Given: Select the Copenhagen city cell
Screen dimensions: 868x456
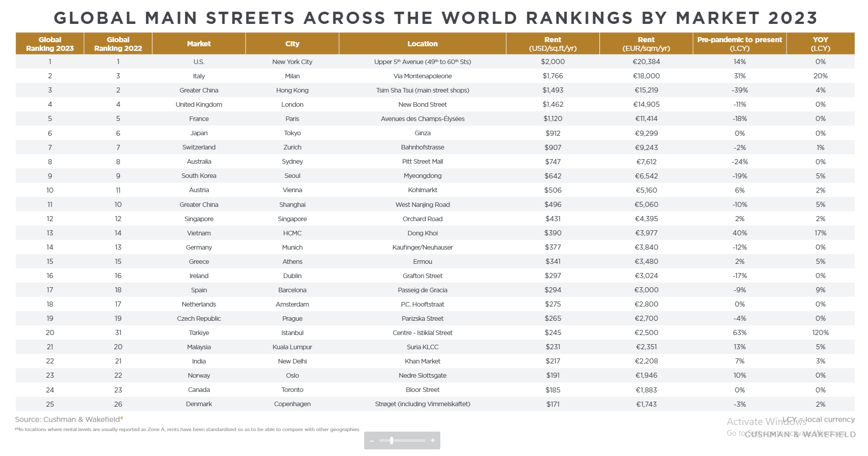Looking at the screenshot, I should point(292,404).
